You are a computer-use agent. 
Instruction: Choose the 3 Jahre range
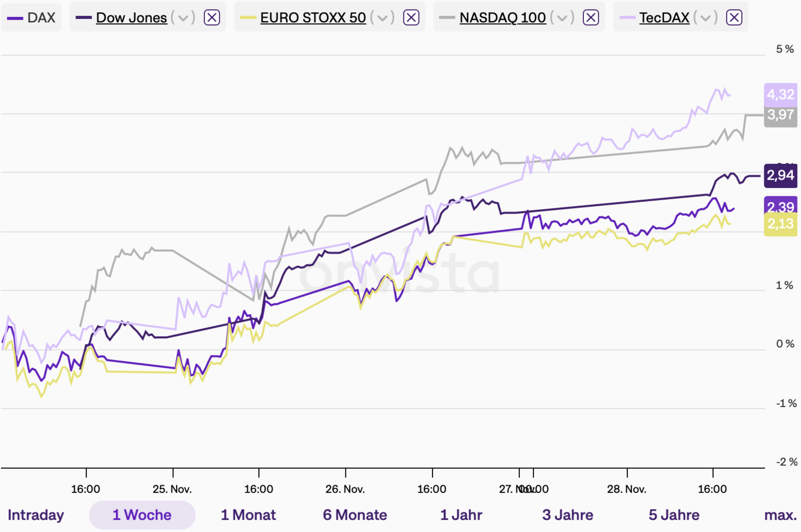click(x=568, y=515)
